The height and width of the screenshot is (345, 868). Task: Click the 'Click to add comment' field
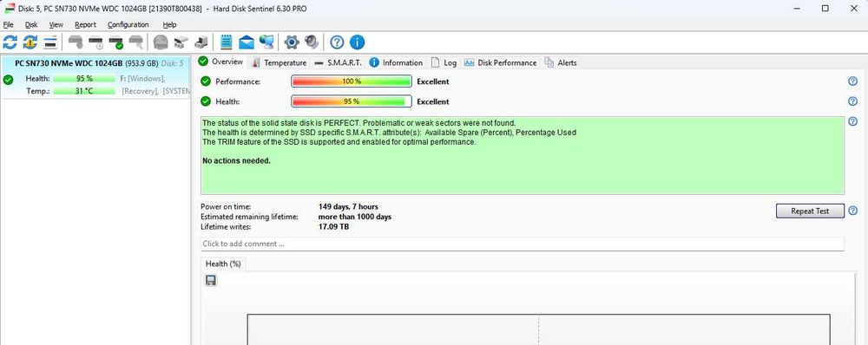pyautogui.click(x=522, y=244)
